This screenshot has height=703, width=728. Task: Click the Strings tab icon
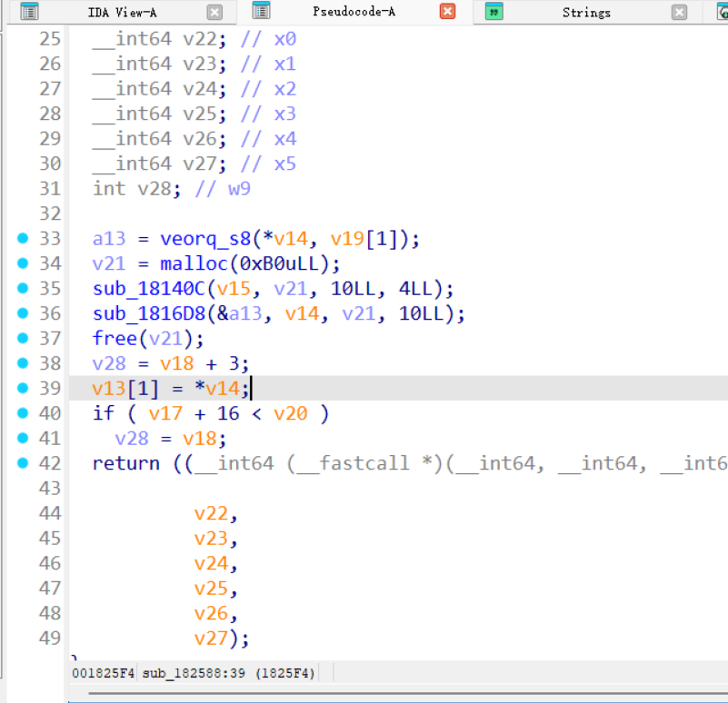pyautogui.click(x=494, y=12)
